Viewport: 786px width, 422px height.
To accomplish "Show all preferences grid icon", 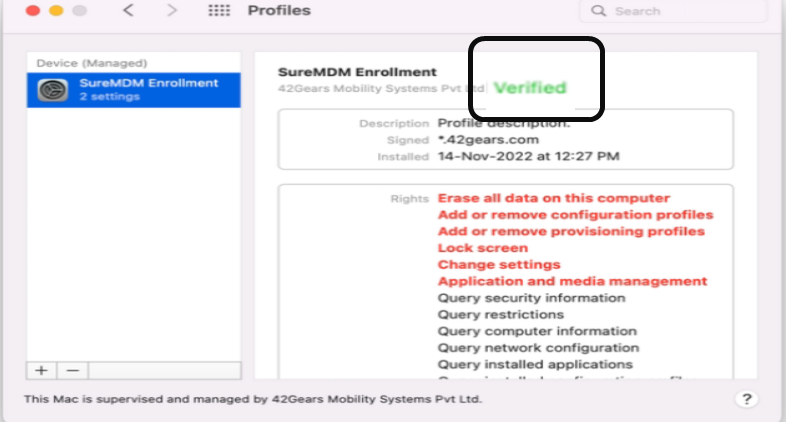I will (219, 11).
